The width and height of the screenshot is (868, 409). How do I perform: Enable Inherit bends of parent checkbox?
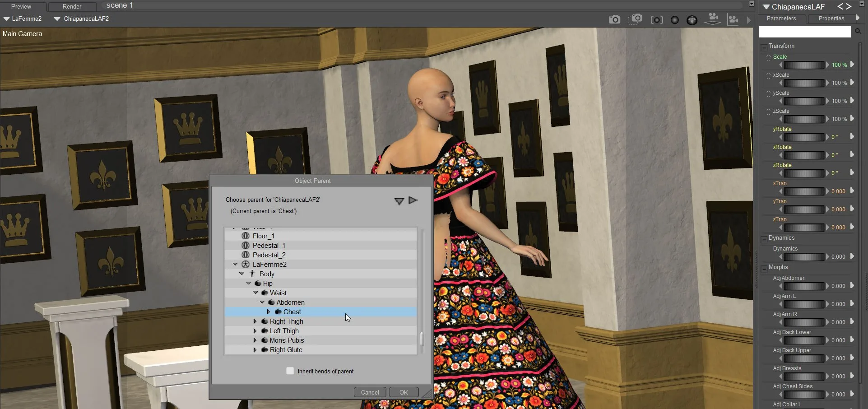click(x=290, y=371)
